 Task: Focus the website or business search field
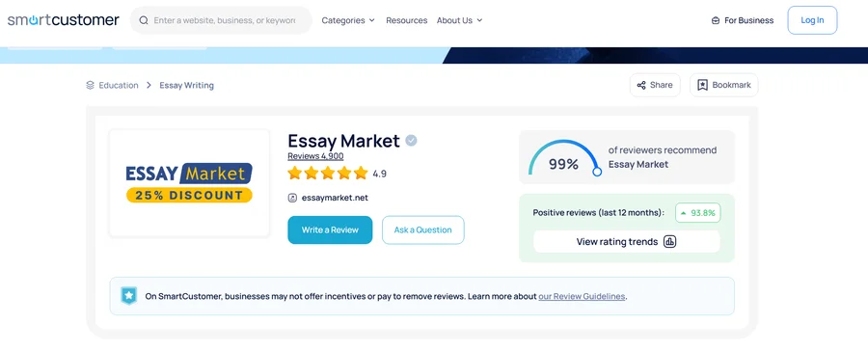click(x=222, y=20)
